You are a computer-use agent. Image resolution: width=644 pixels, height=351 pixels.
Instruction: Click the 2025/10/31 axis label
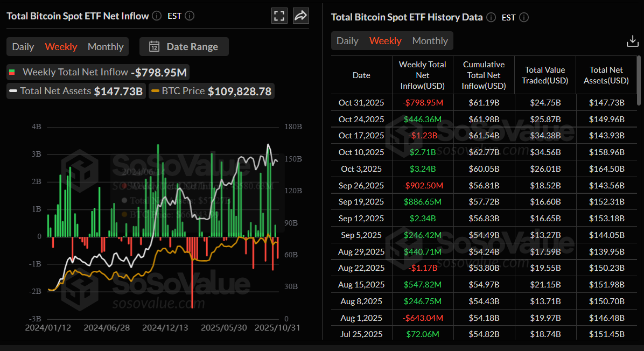[x=277, y=327]
